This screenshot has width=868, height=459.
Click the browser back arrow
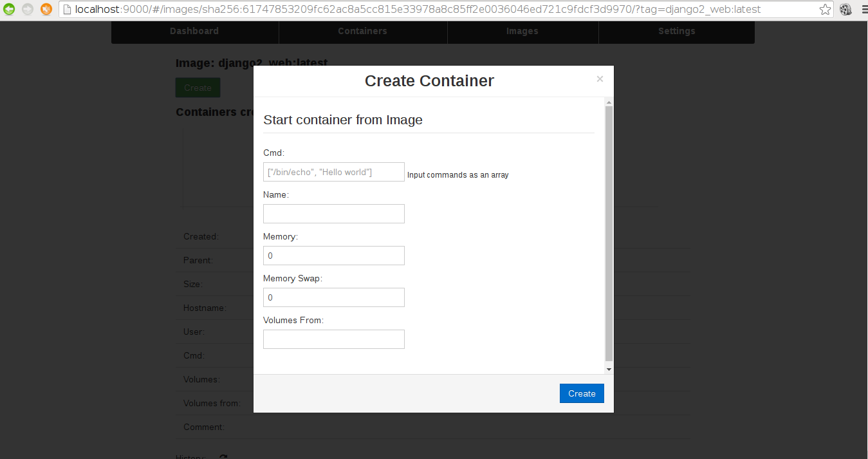coord(9,9)
